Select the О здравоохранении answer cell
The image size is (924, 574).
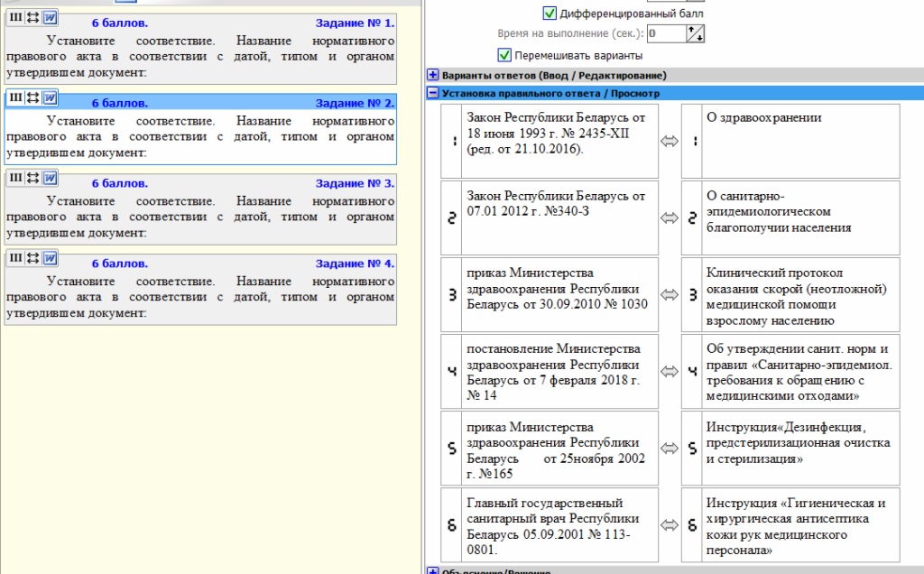(800, 142)
